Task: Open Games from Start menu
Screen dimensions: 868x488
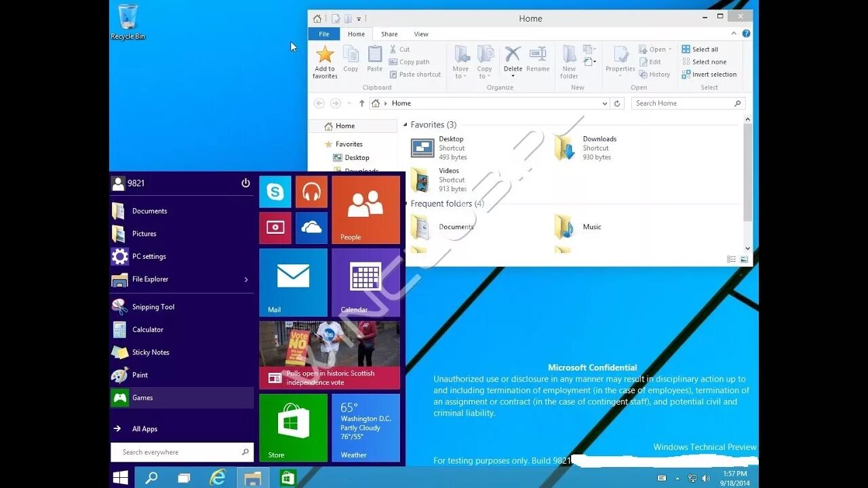Action: (182, 398)
